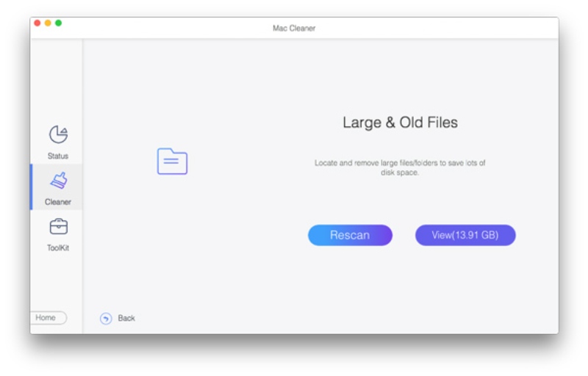
Task: Click the Back text label
Action: (x=126, y=318)
